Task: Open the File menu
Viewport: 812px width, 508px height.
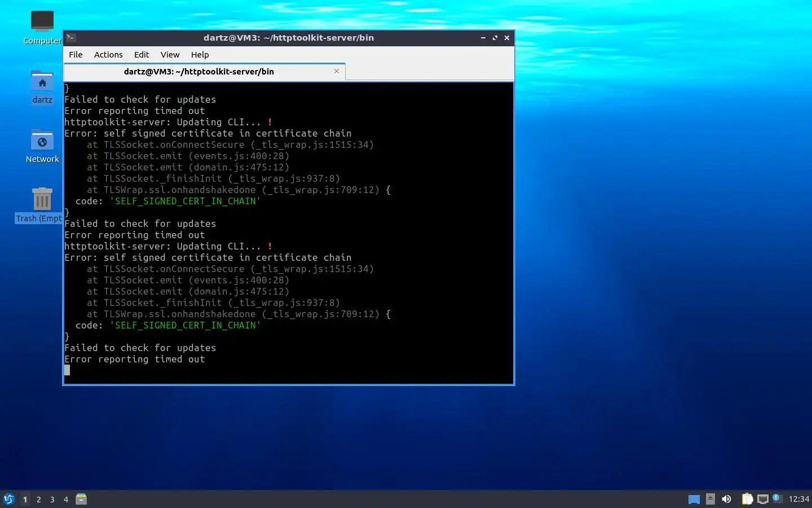Action: (x=76, y=55)
